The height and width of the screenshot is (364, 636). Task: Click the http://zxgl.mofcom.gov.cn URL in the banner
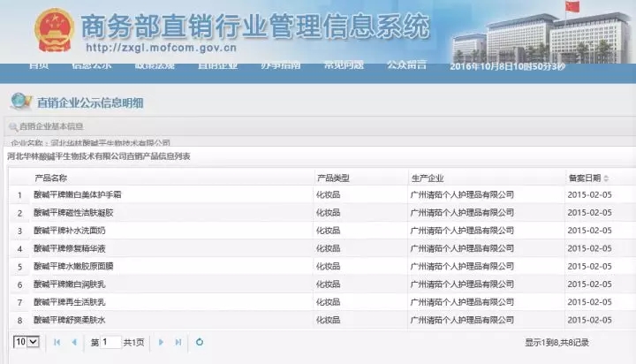click(161, 48)
